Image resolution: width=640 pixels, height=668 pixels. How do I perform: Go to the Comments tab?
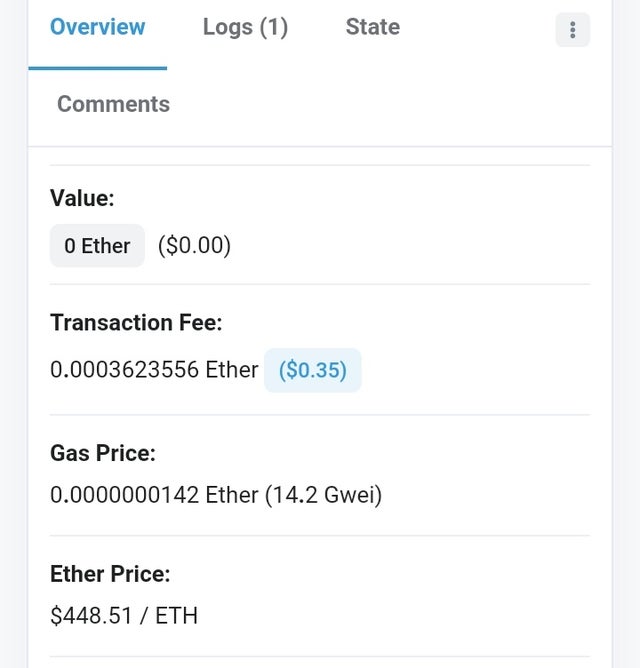(x=113, y=104)
